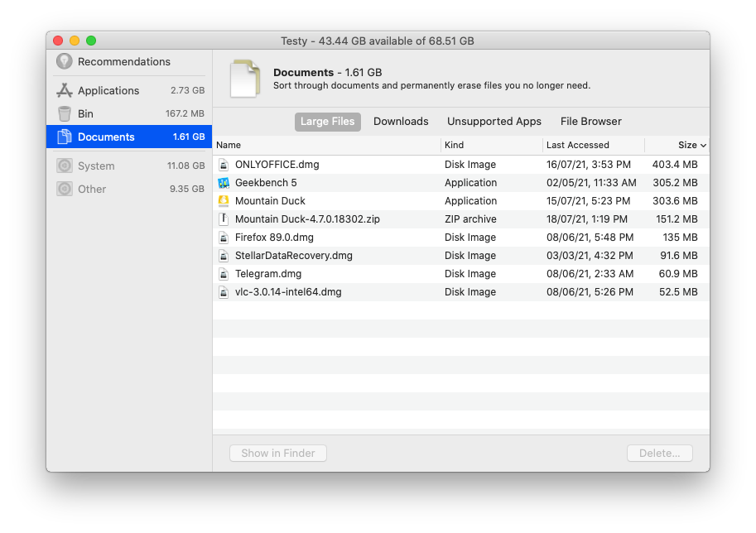Click the Documents folder icon in sidebar
This screenshot has height=533, width=756.
point(64,137)
